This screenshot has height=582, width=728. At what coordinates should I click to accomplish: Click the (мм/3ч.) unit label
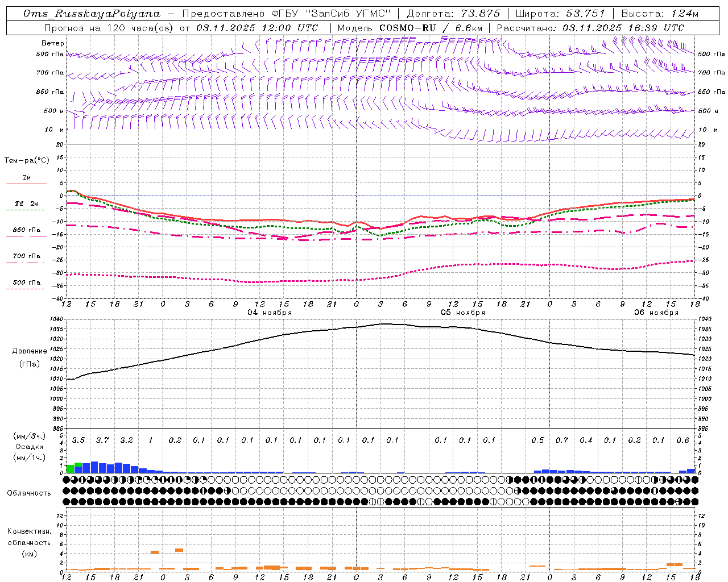click(x=29, y=436)
